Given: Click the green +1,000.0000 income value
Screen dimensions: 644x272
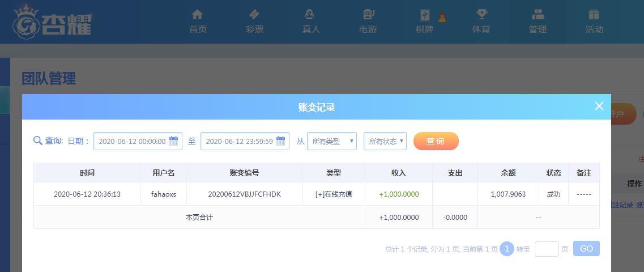Looking at the screenshot, I should (x=399, y=194).
